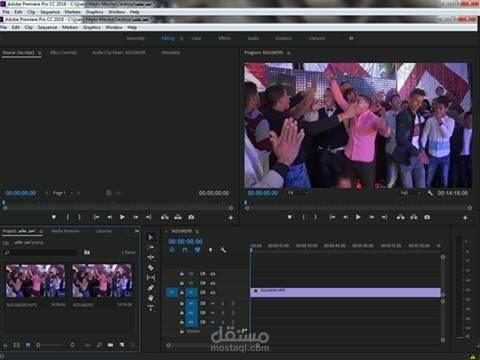Open Editing workspace options menu

182,38
